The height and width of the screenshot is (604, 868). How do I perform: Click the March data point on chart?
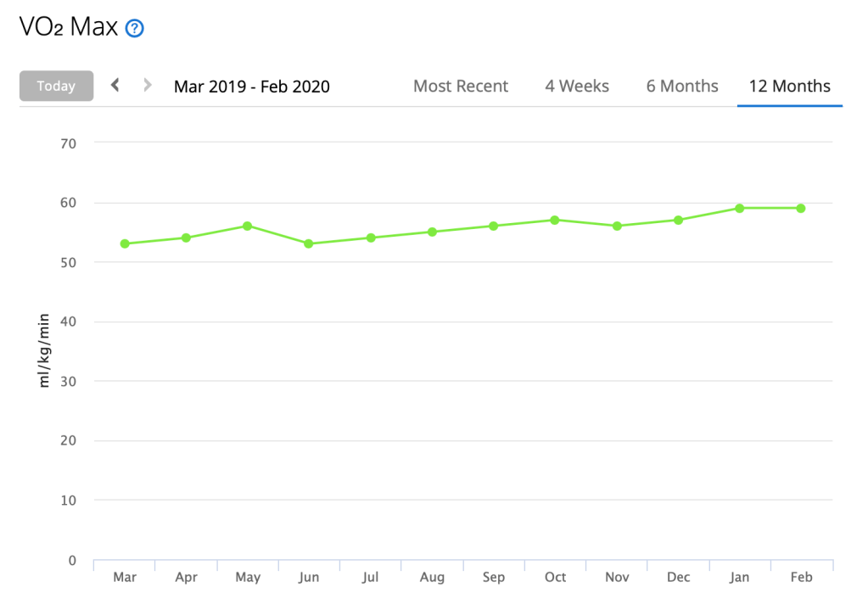pos(125,243)
